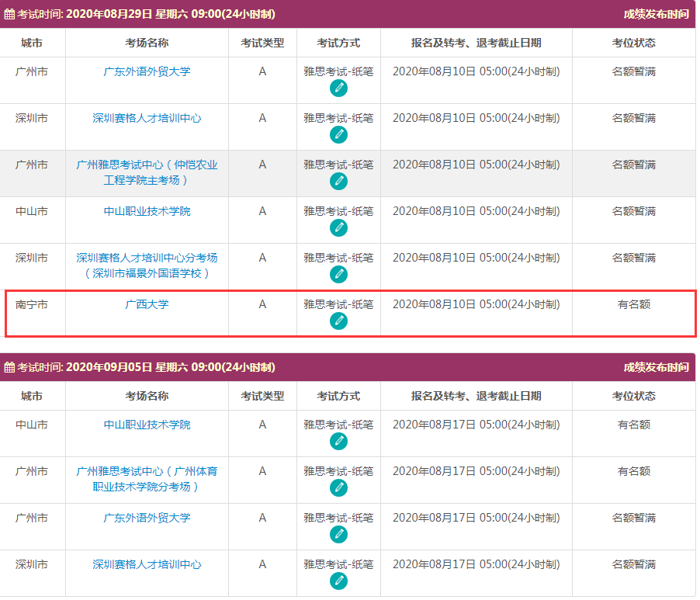
Task: Open 广东外语外贸大学 link under August 29 exam
Action: [147, 71]
